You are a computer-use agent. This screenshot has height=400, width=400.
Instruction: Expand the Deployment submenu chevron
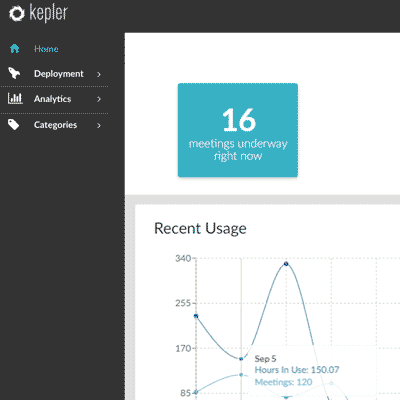pos(99,74)
